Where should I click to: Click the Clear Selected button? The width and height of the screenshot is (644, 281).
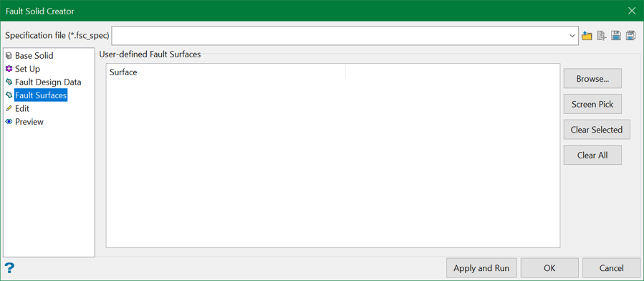coord(596,130)
